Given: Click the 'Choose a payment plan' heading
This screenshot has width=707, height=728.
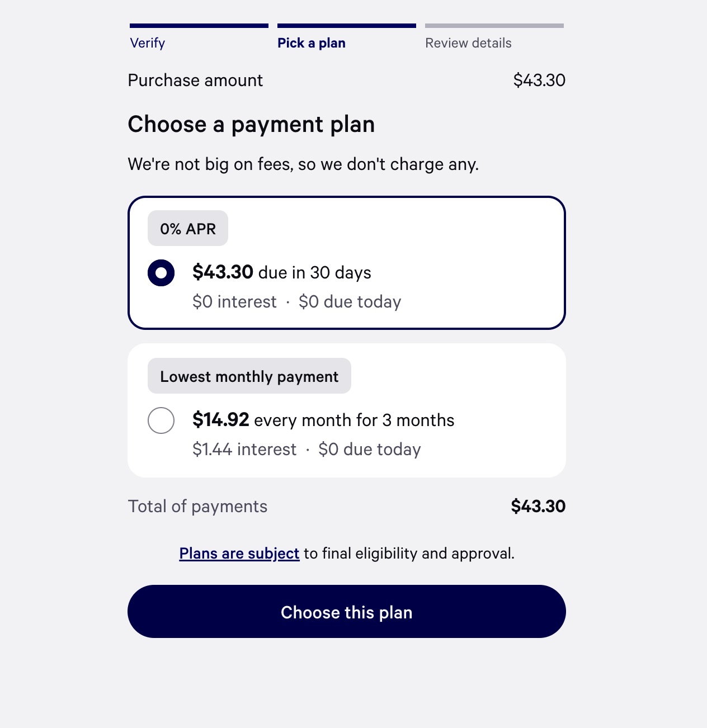Looking at the screenshot, I should pyautogui.click(x=251, y=124).
